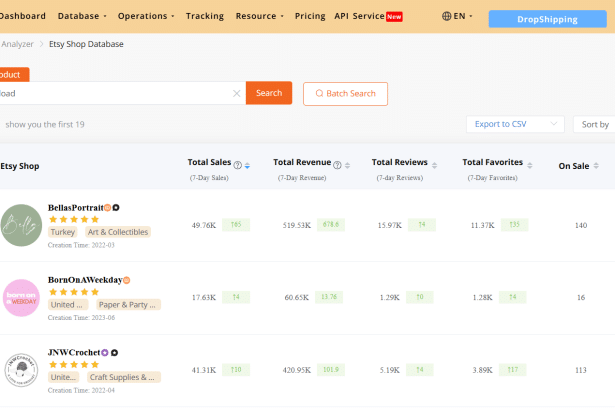The height and width of the screenshot is (410, 615).
Task: Click BellasPortrait total sales 49.76K
Action: pos(204,225)
